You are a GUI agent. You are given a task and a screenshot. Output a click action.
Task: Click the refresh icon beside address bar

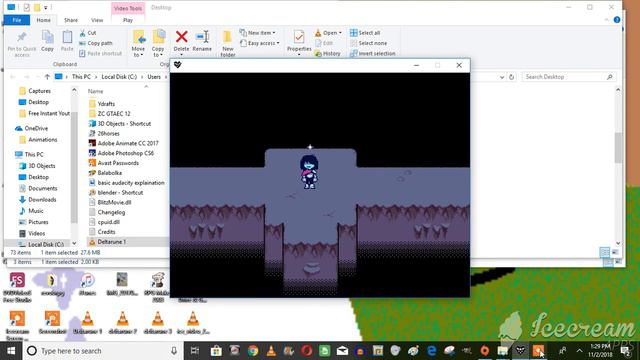point(511,77)
